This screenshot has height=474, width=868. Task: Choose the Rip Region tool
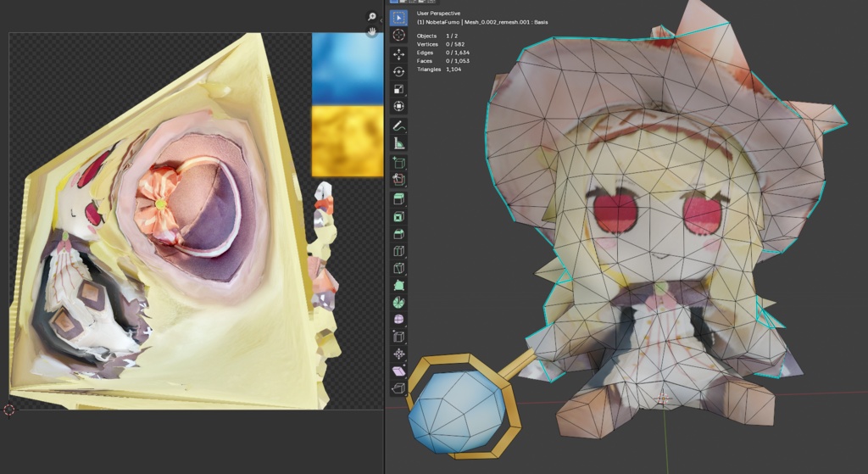(398, 388)
